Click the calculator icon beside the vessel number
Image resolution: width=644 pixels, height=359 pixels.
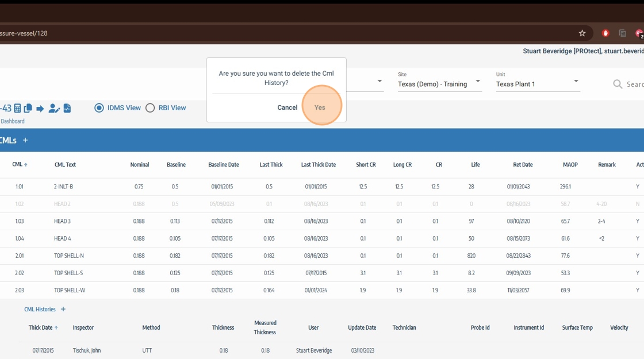[18, 108]
